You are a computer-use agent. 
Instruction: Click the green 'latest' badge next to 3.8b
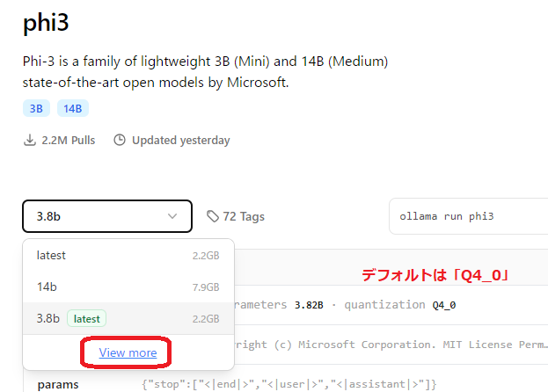coord(87,319)
